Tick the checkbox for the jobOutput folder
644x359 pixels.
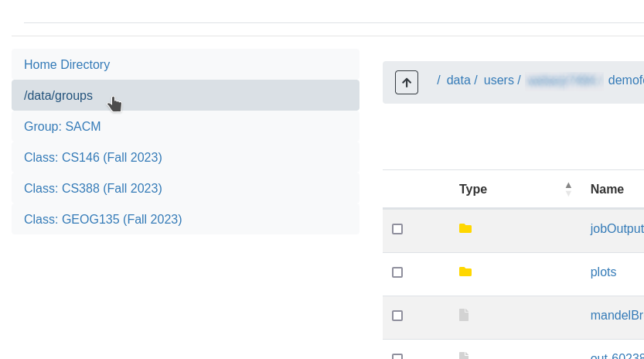(x=397, y=229)
